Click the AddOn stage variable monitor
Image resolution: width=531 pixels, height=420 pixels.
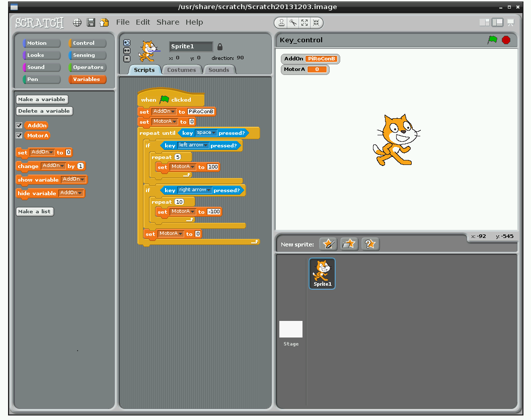310,58
